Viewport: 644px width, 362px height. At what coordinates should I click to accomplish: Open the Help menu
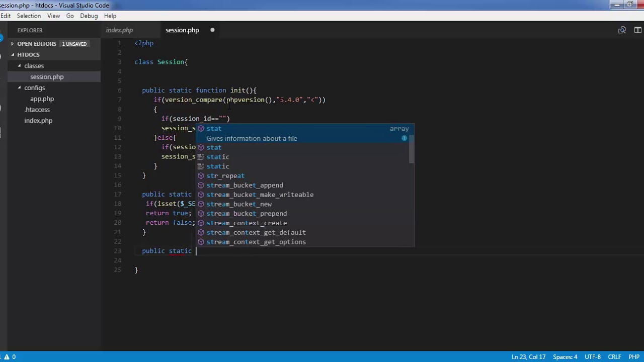[110, 16]
